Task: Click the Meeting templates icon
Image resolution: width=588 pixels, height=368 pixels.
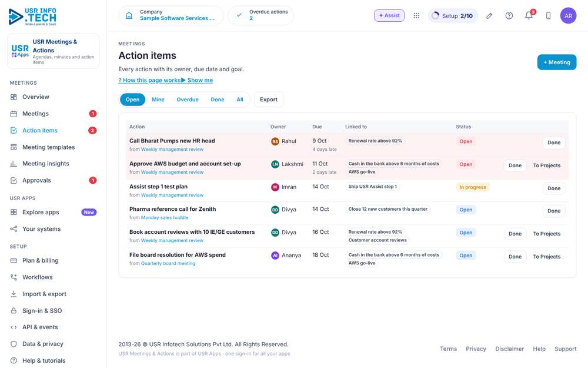Action: (14, 147)
